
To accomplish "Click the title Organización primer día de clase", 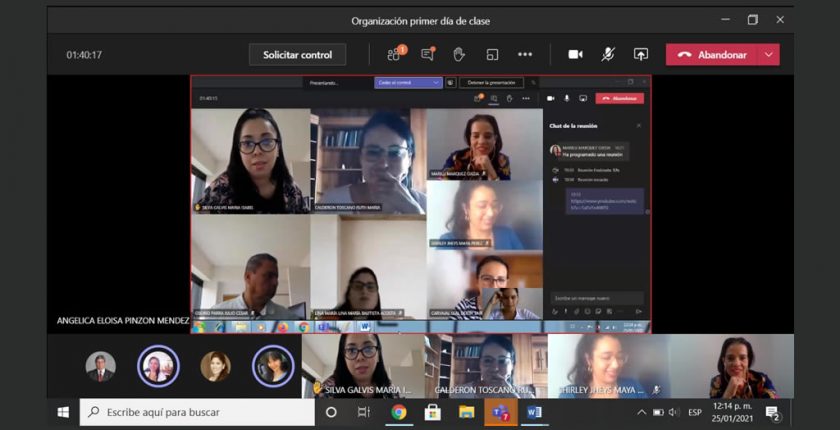I will pyautogui.click(x=421, y=21).
